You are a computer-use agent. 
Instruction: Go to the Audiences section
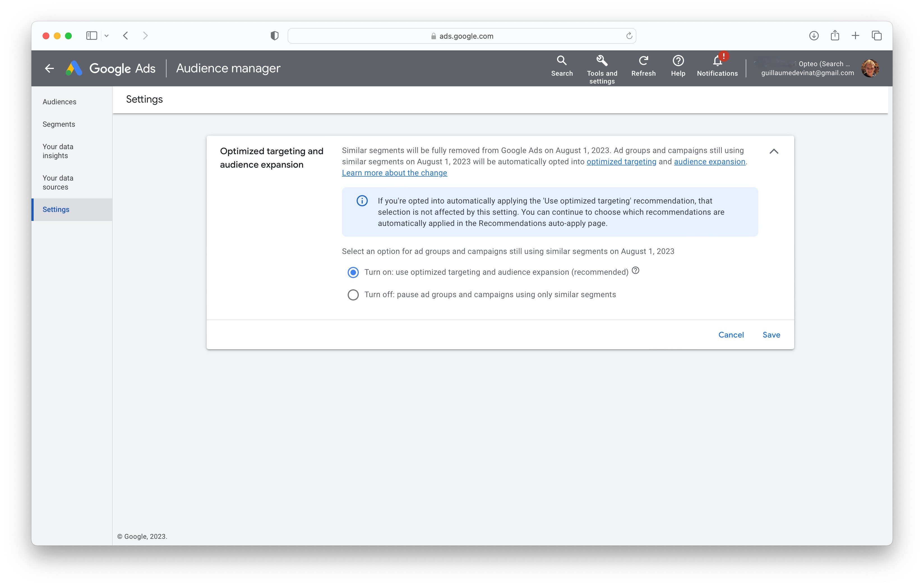59,102
